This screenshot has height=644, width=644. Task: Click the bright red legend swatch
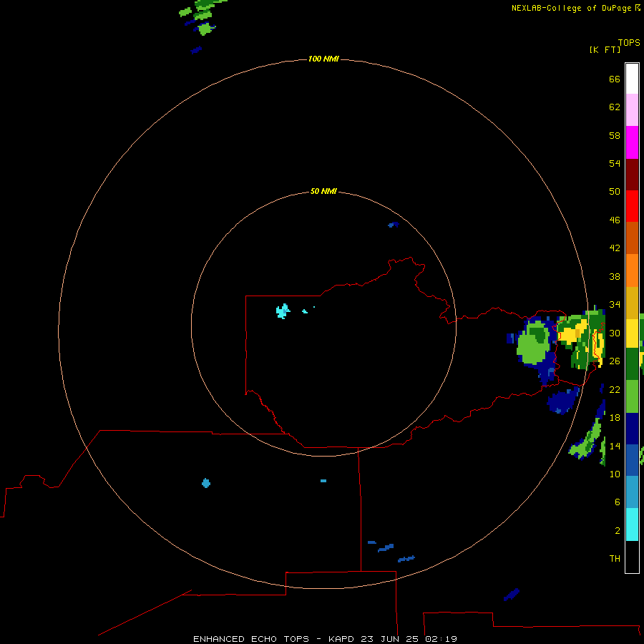point(632,206)
